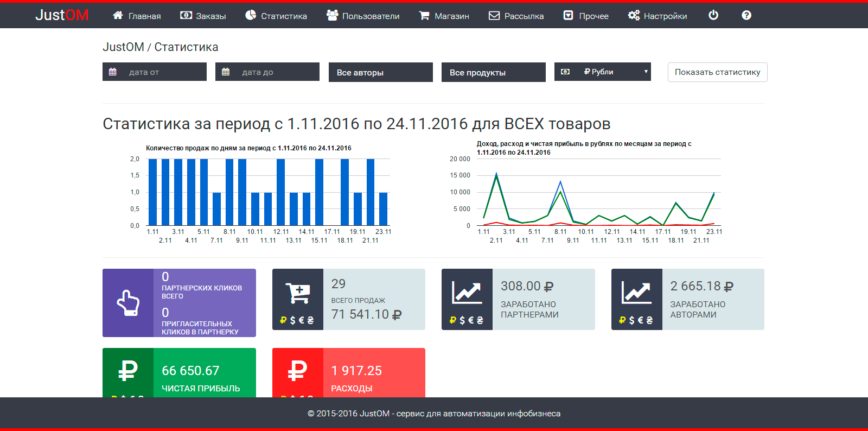Image resolution: width=868 pixels, height=431 pixels.
Task: Click the ruble icon on green profit card
Action: point(128,371)
